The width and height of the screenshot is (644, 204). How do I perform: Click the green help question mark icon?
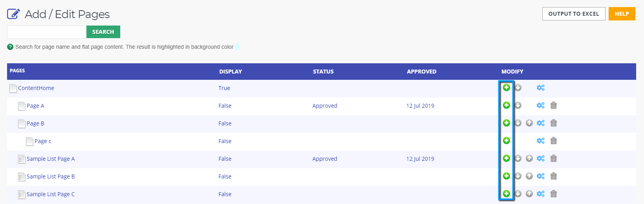[x=10, y=47]
